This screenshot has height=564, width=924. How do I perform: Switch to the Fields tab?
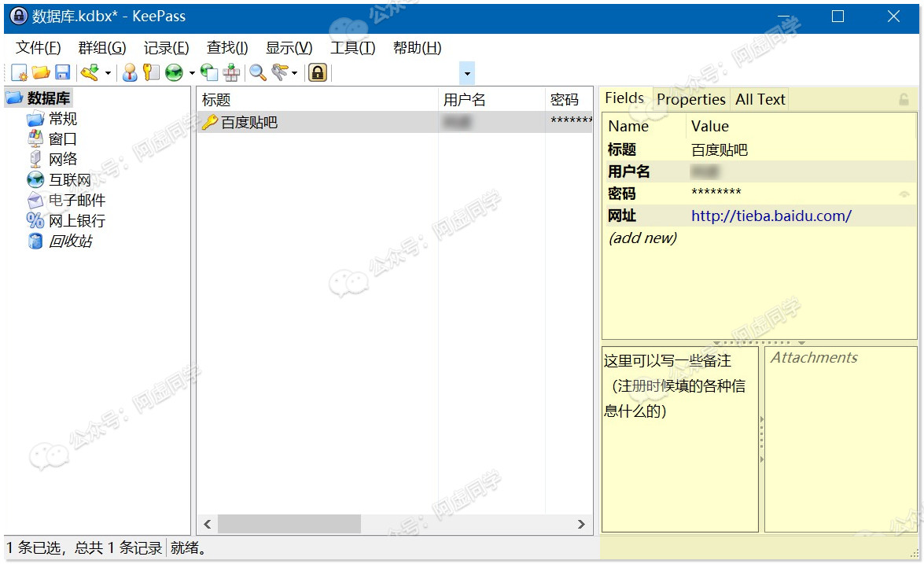(x=624, y=98)
